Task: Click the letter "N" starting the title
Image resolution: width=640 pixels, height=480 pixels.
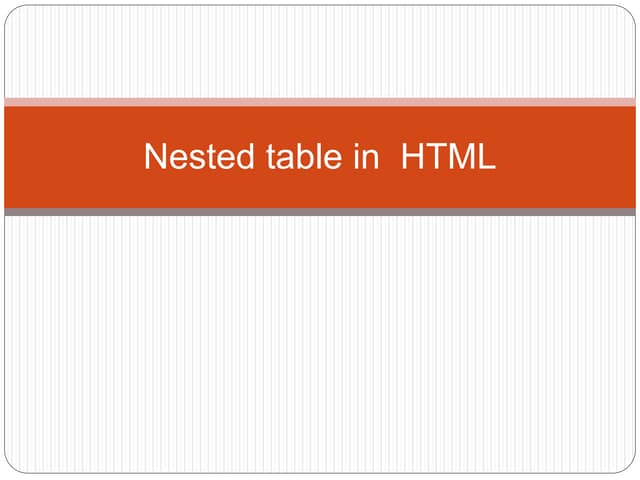Action: point(156,156)
